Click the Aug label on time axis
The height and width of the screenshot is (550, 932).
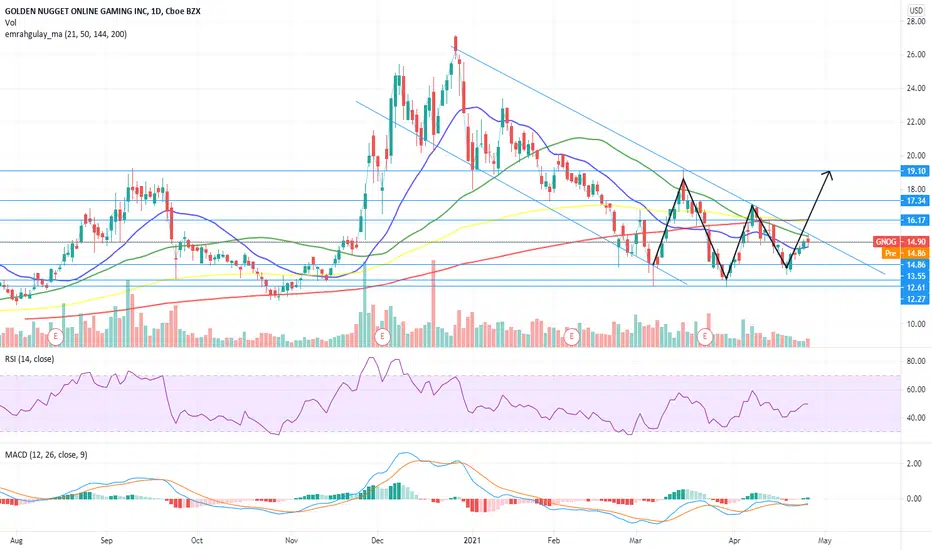point(17,540)
